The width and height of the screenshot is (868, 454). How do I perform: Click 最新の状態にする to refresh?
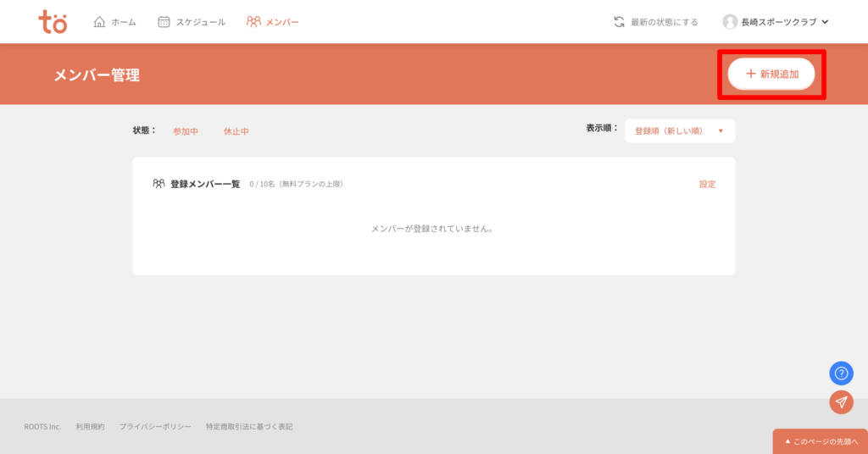pos(656,22)
